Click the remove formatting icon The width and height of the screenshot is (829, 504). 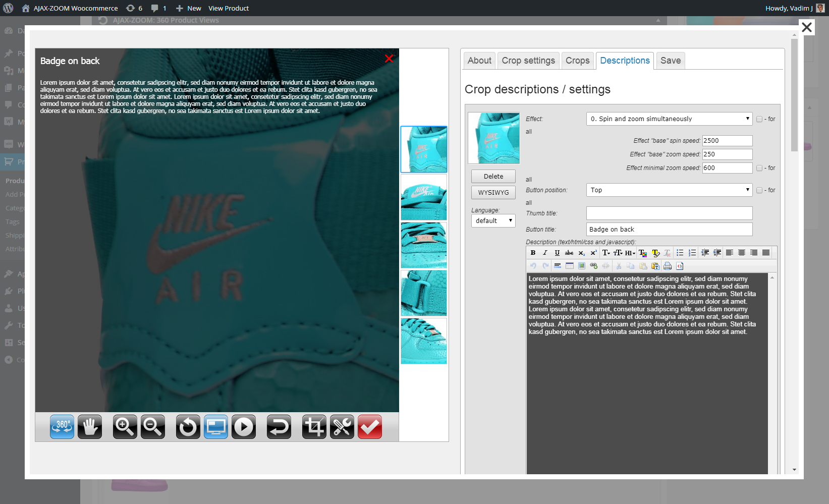coord(668,253)
